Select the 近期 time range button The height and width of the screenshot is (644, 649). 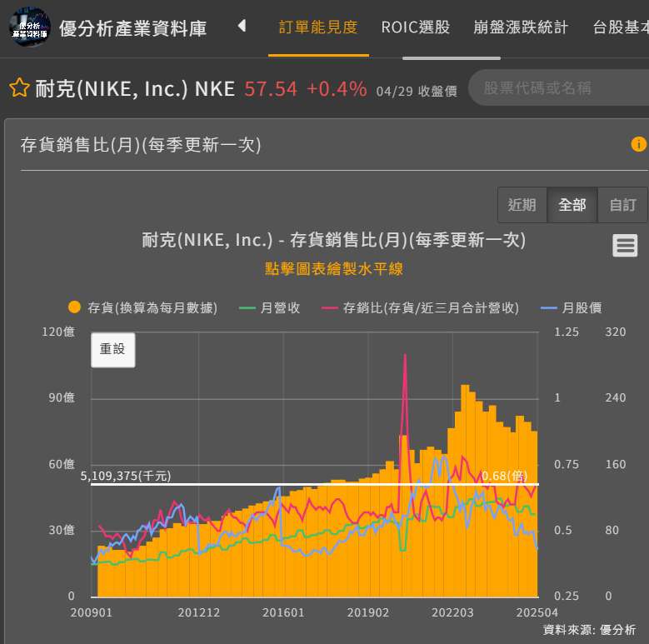[x=522, y=205]
